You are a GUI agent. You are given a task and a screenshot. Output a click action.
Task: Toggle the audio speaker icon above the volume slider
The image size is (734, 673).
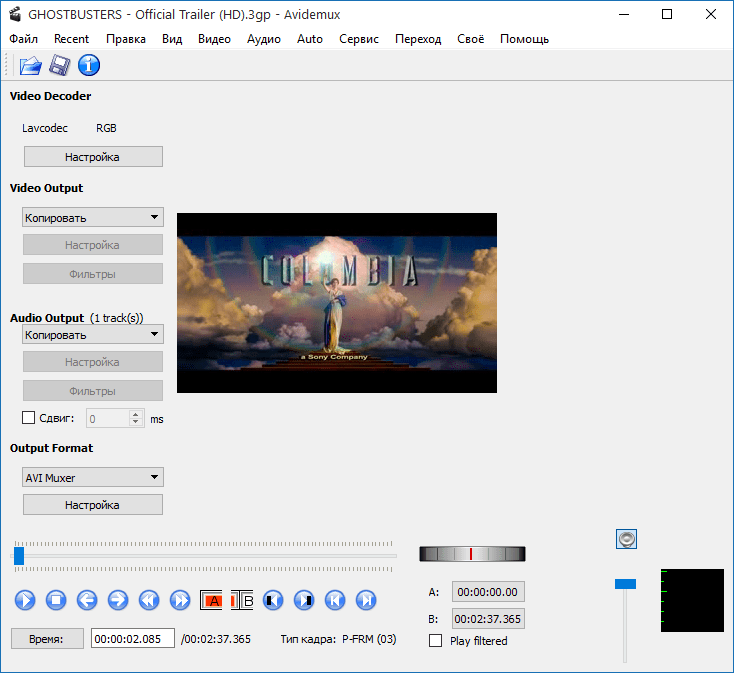[626, 539]
